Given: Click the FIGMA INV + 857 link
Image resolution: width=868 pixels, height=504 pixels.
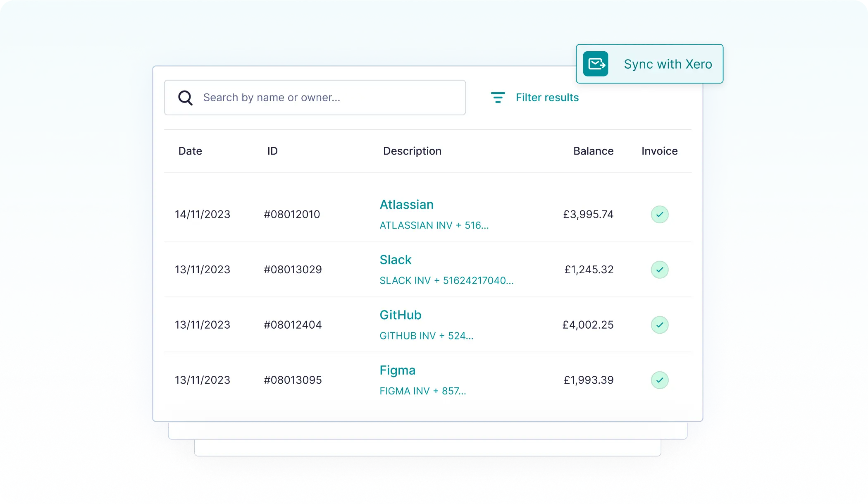Looking at the screenshot, I should click(422, 391).
